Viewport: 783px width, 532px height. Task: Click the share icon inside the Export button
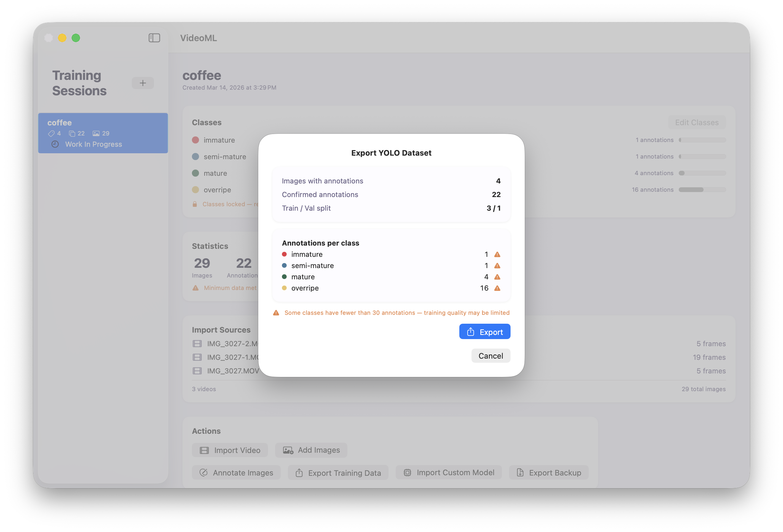coord(471,332)
